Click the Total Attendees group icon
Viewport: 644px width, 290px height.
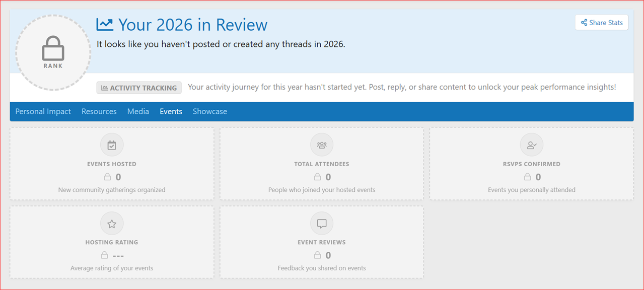coord(322,145)
